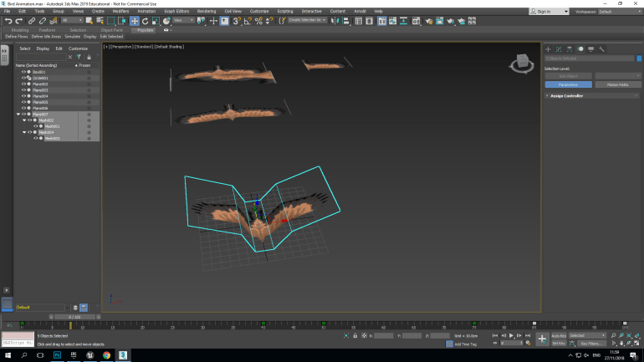Open the reference coordinate View dropdown

[x=183, y=20]
